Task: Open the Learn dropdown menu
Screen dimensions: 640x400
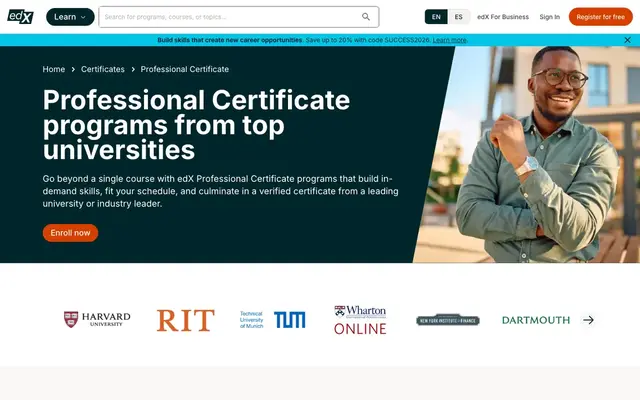Action: [x=70, y=17]
